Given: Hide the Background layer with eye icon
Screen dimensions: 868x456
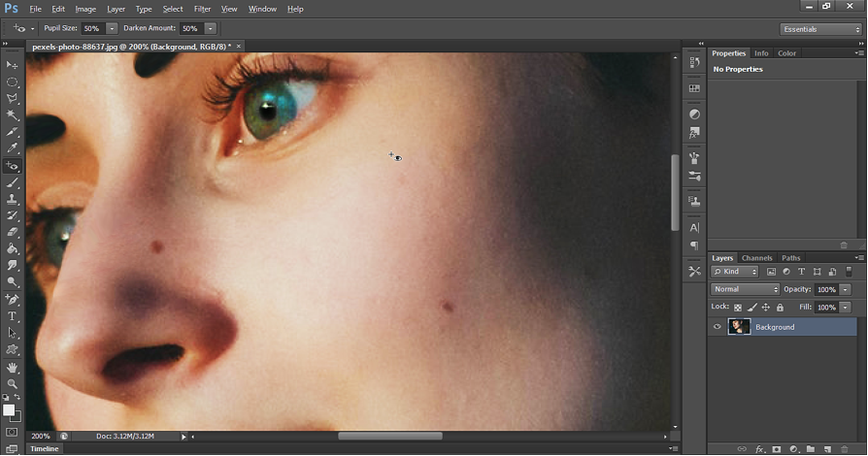Looking at the screenshot, I should pos(718,327).
